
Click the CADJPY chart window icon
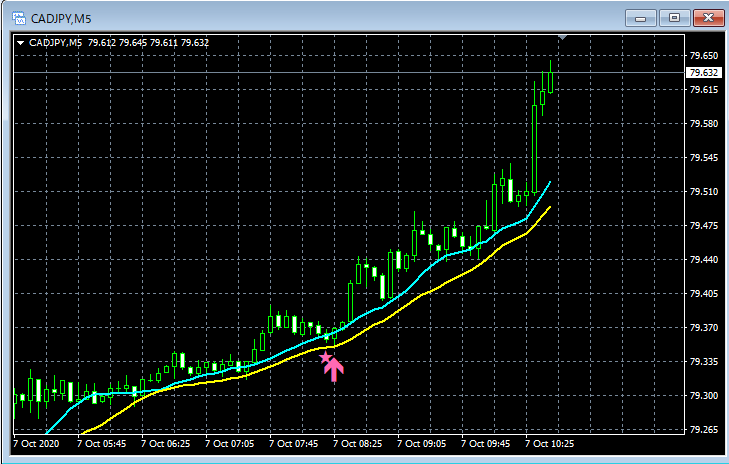(19, 19)
